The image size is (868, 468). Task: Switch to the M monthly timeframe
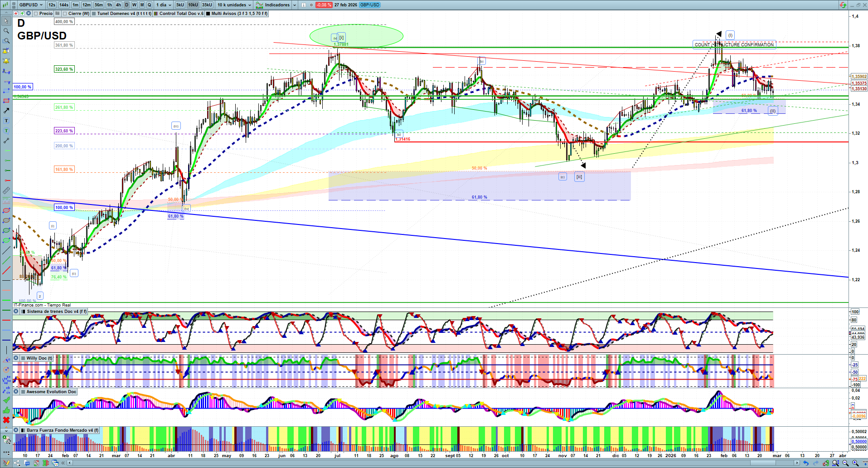142,5
